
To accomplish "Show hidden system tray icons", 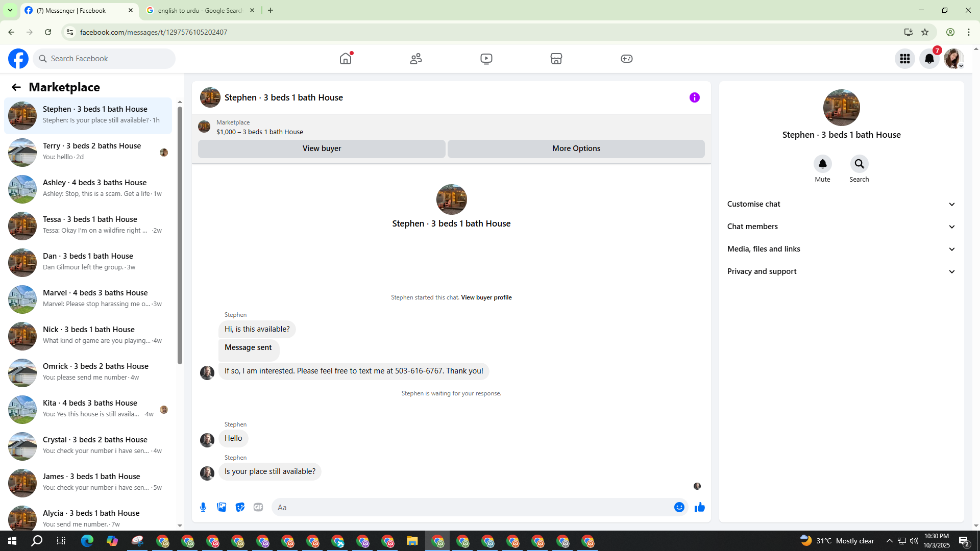I will [x=890, y=541].
